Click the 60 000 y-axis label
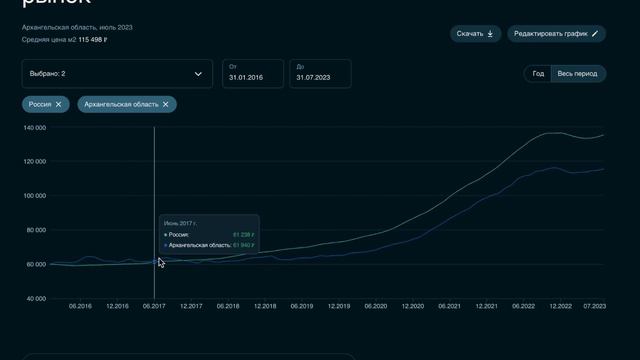Image resolution: width=640 pixels, height=360 pixels. pyautogui.click(x=36, y=264)
